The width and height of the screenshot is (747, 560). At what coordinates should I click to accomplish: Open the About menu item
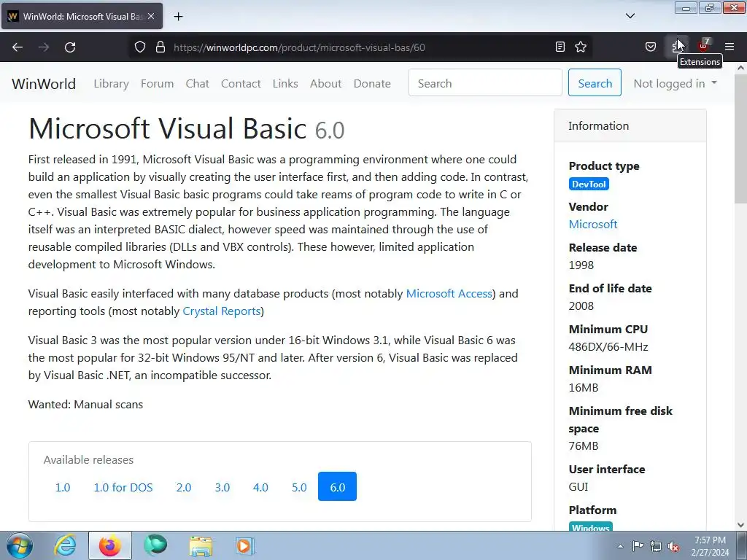coord(326,83)
